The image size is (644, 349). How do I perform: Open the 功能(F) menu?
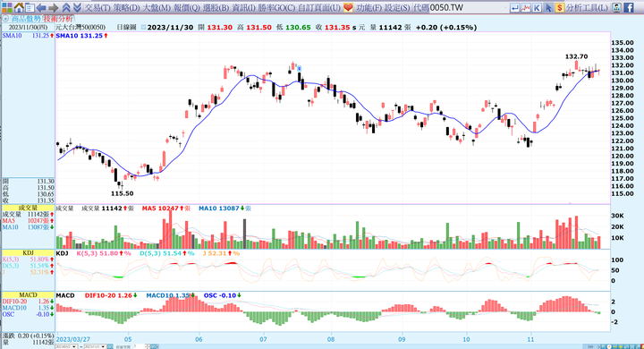click(x=369, y=7)
